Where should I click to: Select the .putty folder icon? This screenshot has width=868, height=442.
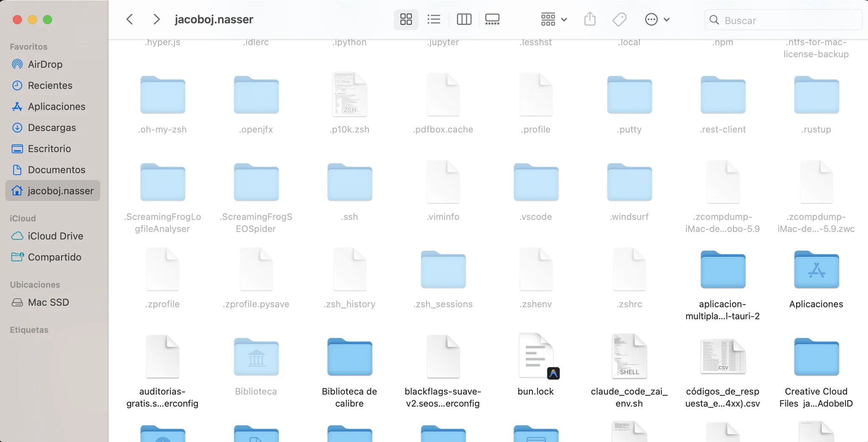click(x=629, y=95)
